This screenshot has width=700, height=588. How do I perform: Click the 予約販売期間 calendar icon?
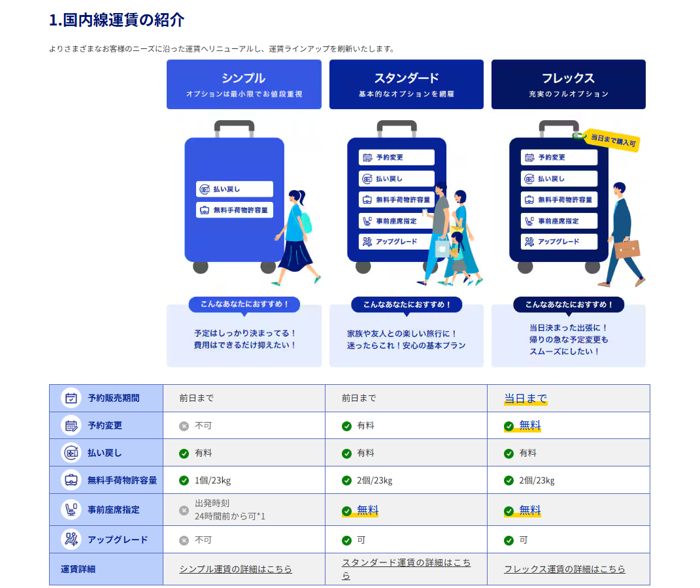(x=71, y=398)
